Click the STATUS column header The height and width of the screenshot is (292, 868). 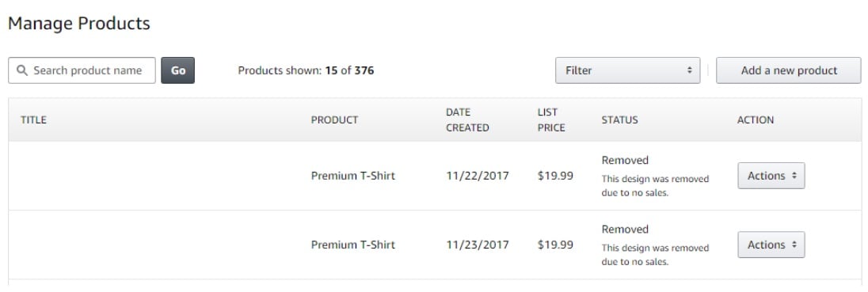tap(619, 120)
